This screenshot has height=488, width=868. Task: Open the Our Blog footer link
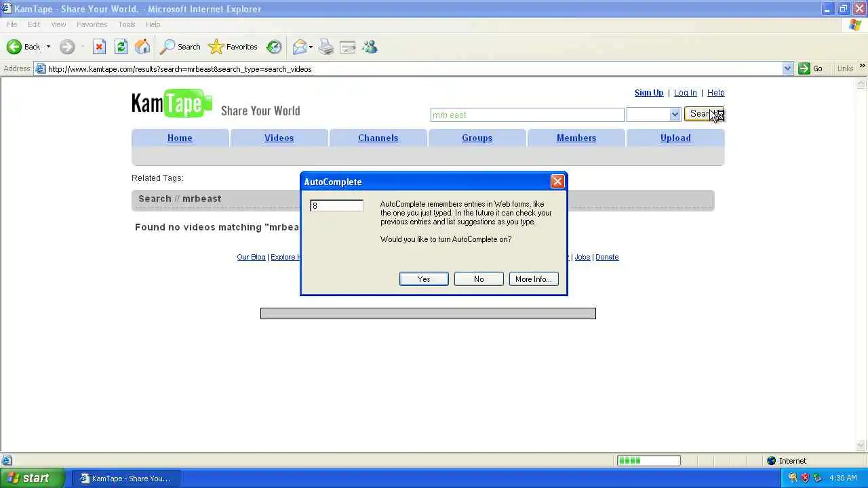251,257
